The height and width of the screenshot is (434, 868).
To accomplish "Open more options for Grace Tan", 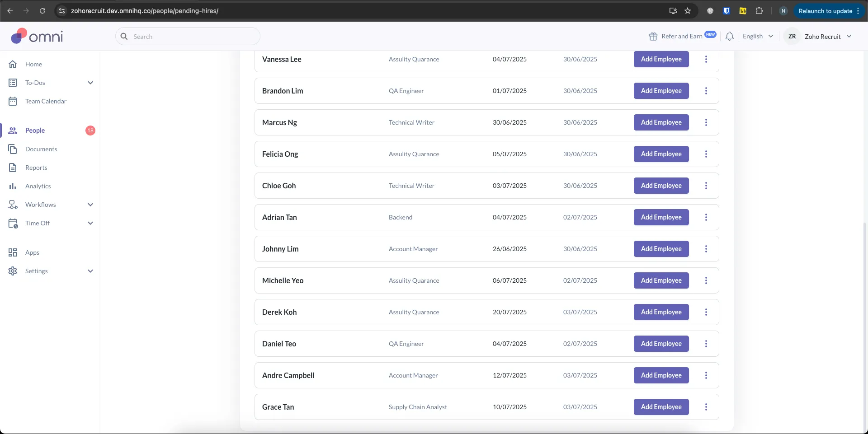I will click(x=706, y=407).
